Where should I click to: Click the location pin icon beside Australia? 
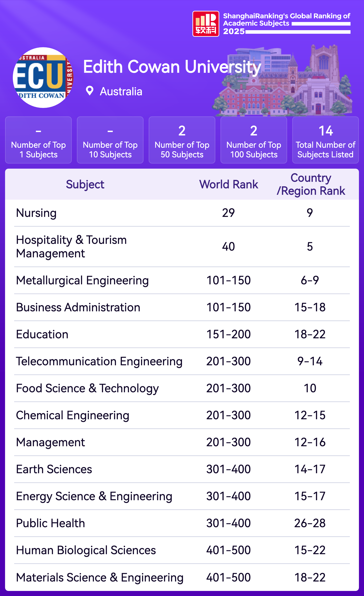click(89, 91)
